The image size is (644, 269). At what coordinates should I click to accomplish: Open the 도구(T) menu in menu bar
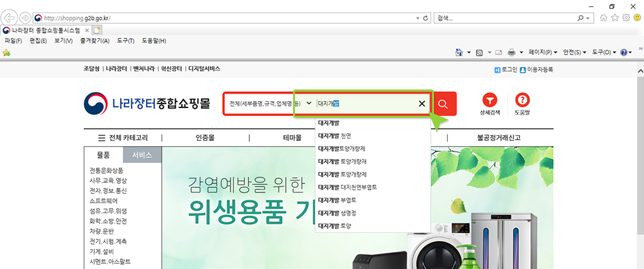[x=126, y=41]
